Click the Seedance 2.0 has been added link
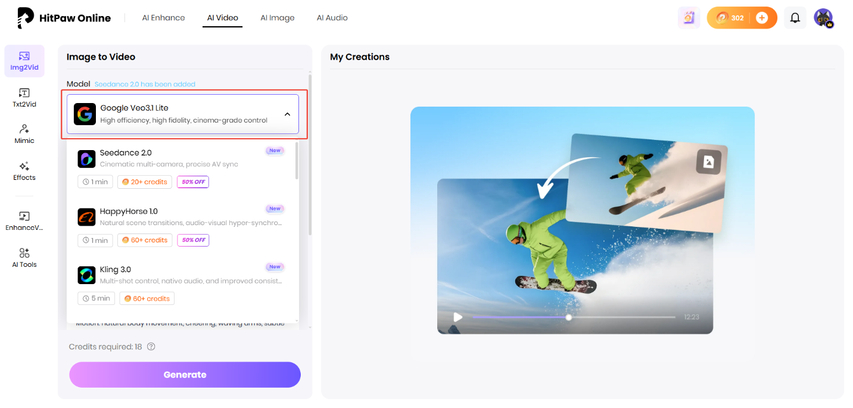Screen dimensions: 853x408 coord(145,84)
